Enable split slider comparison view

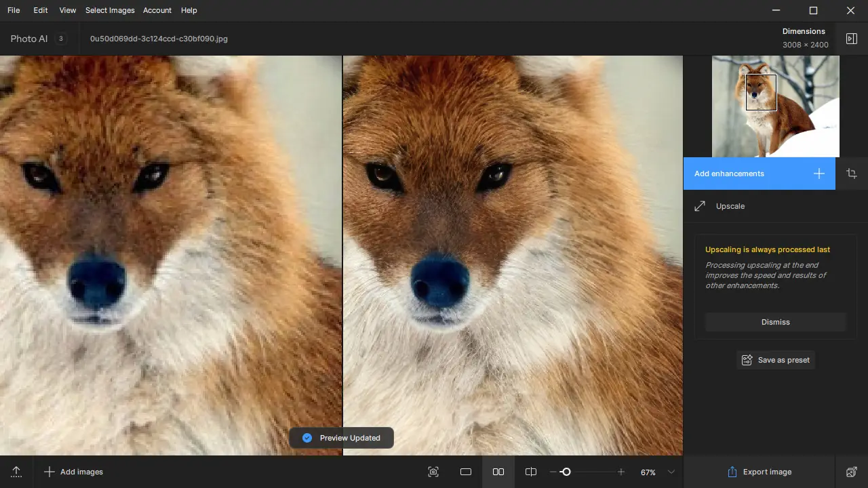click(531, 472)
